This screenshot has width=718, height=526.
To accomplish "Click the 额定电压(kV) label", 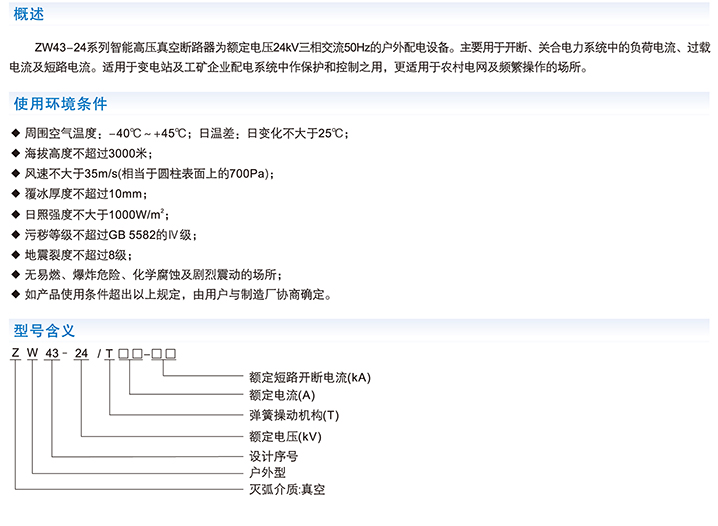I will (x=285, y=436).
